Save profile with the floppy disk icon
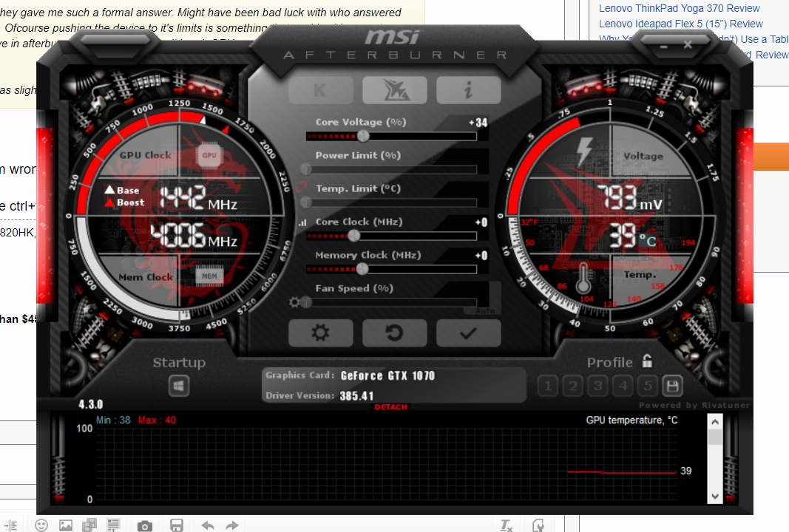 click(673, 386)
